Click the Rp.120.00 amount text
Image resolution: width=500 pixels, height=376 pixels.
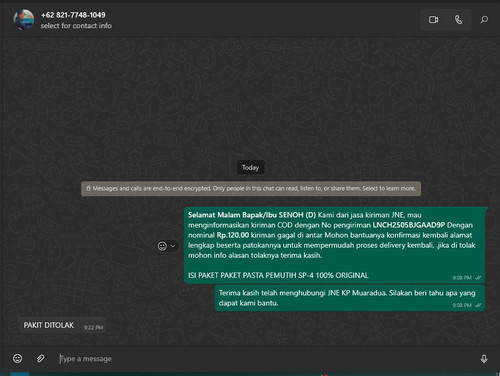(233, 235)
